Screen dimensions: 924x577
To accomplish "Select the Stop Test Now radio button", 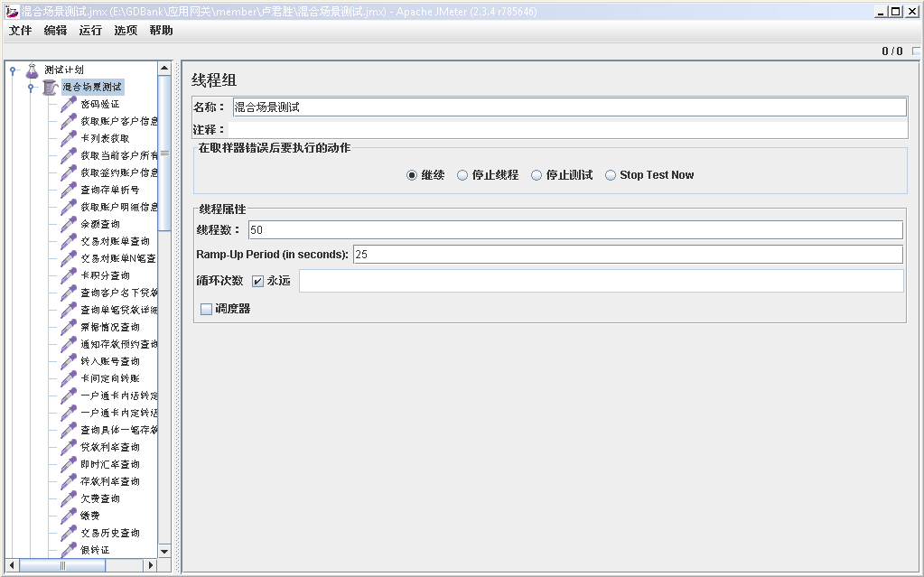I will pyautogui.click(x=611, y=175).
